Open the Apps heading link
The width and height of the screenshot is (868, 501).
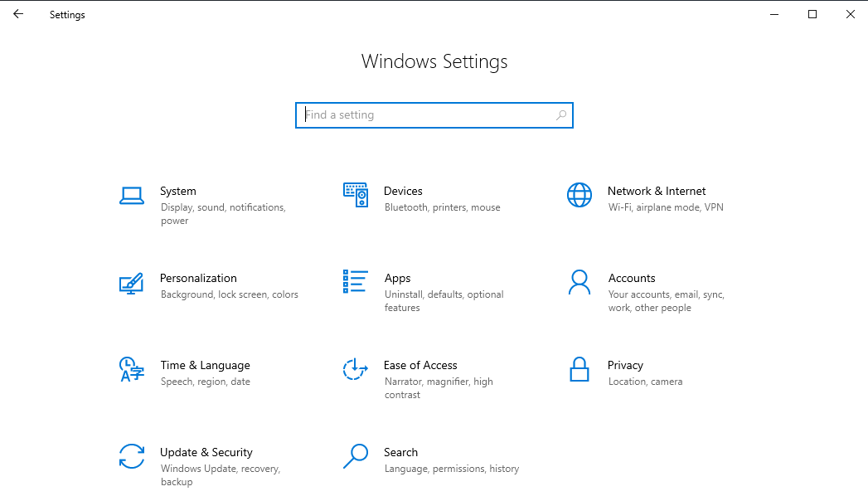397,278
